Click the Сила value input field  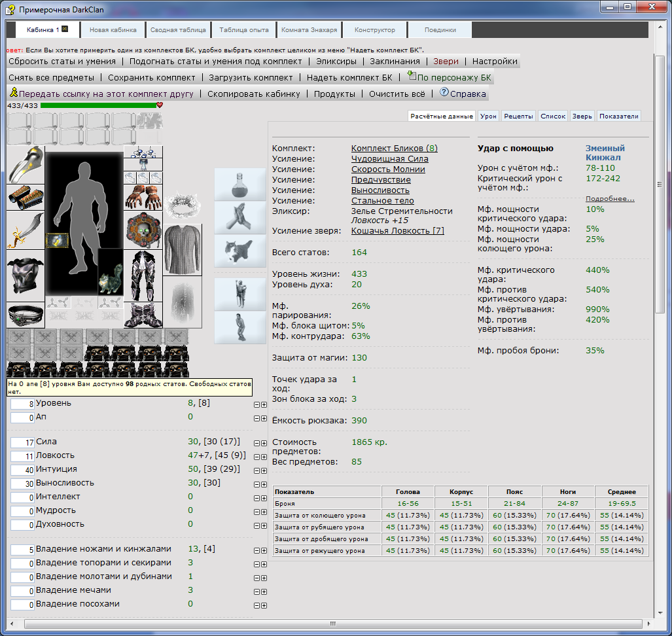coord(22,442)
